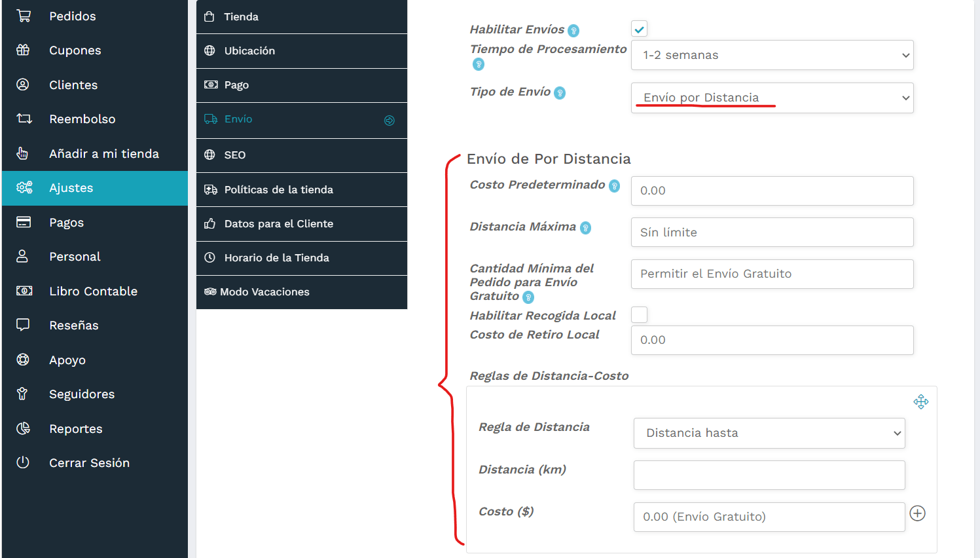Screen dimensions: 980x558
Task: Go to Pedidos in the sidebar
Action: click(72, 16)
